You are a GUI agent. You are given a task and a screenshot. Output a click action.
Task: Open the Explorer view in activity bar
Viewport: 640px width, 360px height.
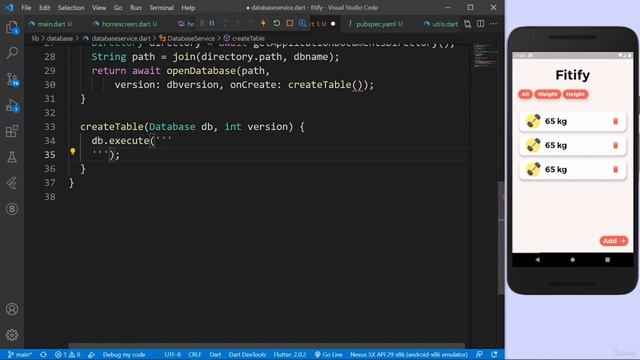click(12, 27)
